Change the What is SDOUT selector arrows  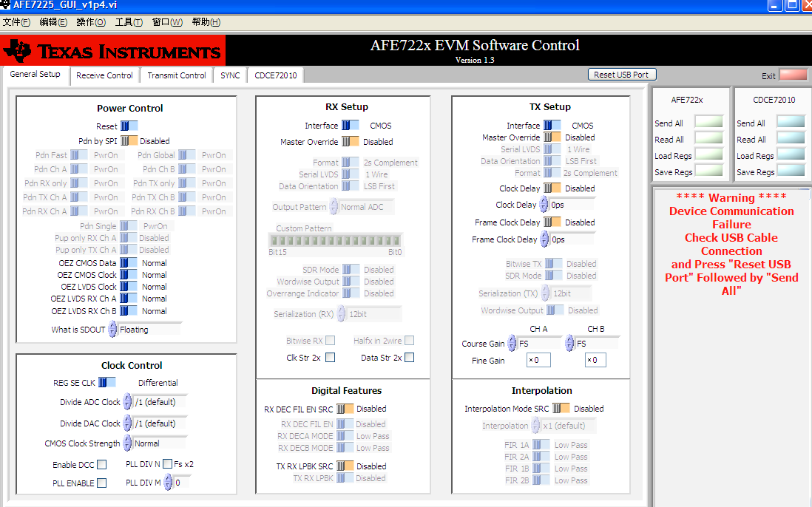112,330
